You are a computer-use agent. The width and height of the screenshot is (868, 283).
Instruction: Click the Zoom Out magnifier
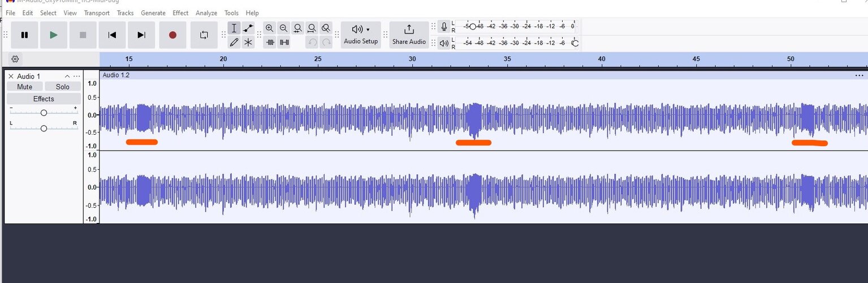point(284,28)
